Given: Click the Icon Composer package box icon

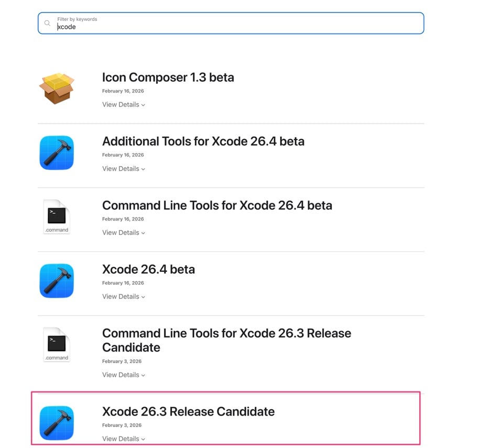Looking at the screenshot, I should 57,89.
